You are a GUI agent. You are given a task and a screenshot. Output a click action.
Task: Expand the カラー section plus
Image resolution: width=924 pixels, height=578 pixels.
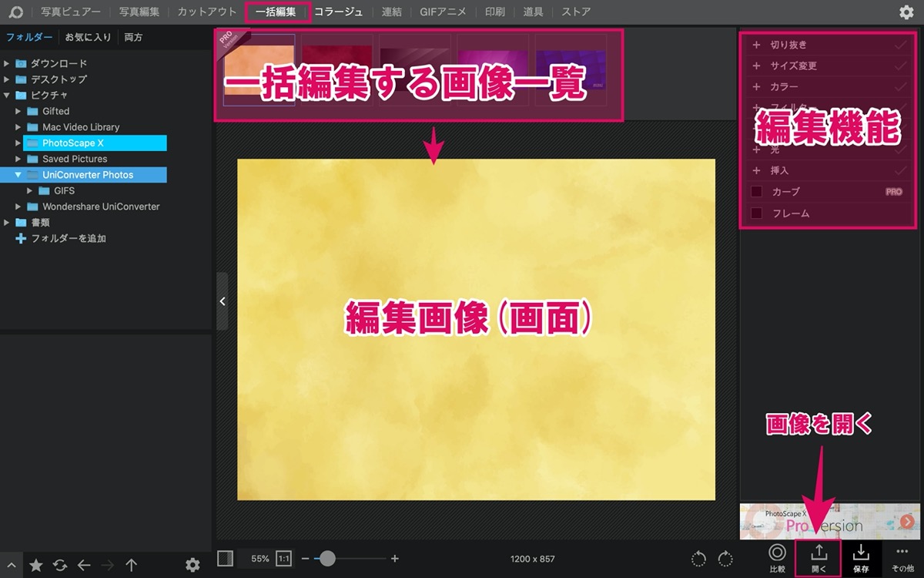pyautogui.click(x=756, y=86)
